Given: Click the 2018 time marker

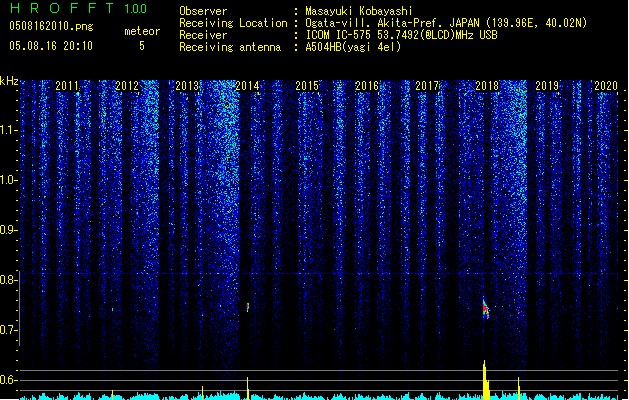Looking at the screenshot, I should 487,86.
